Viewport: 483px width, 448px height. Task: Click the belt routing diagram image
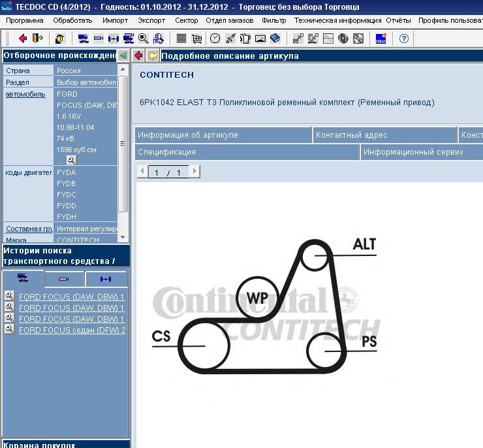265,307
